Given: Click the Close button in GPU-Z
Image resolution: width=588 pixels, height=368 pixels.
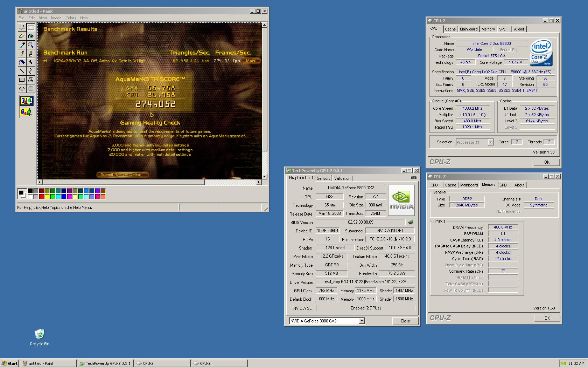Looking at the screenshot, I should (x=405, y=321).
